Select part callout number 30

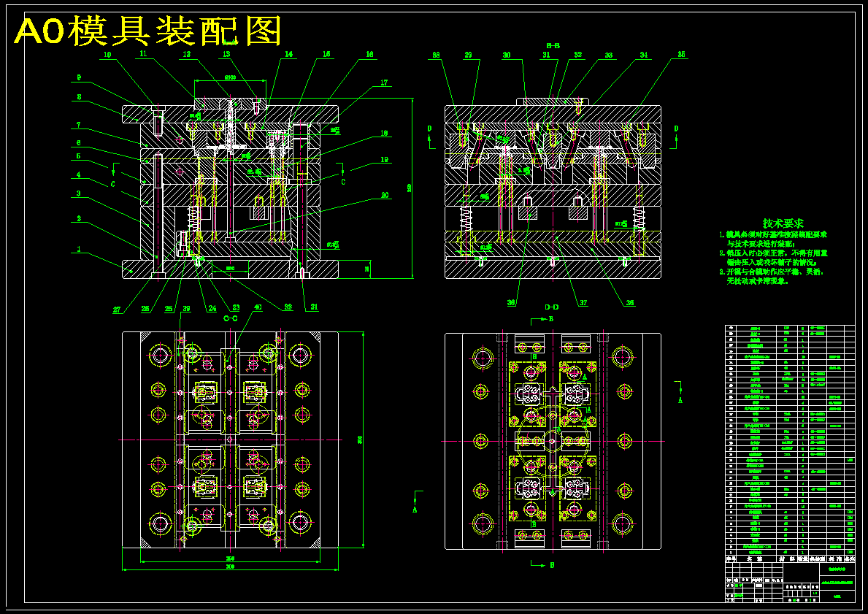tap(507, 55)
